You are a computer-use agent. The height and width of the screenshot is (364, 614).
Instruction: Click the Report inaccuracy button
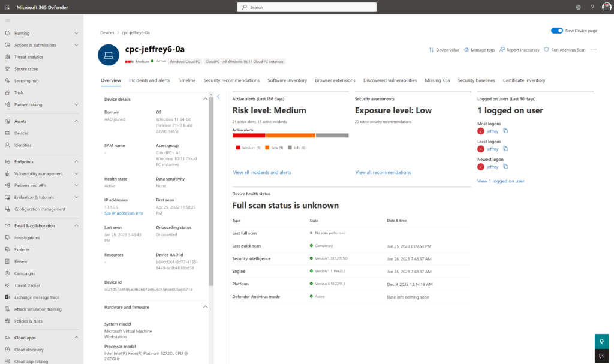(519, 50)
